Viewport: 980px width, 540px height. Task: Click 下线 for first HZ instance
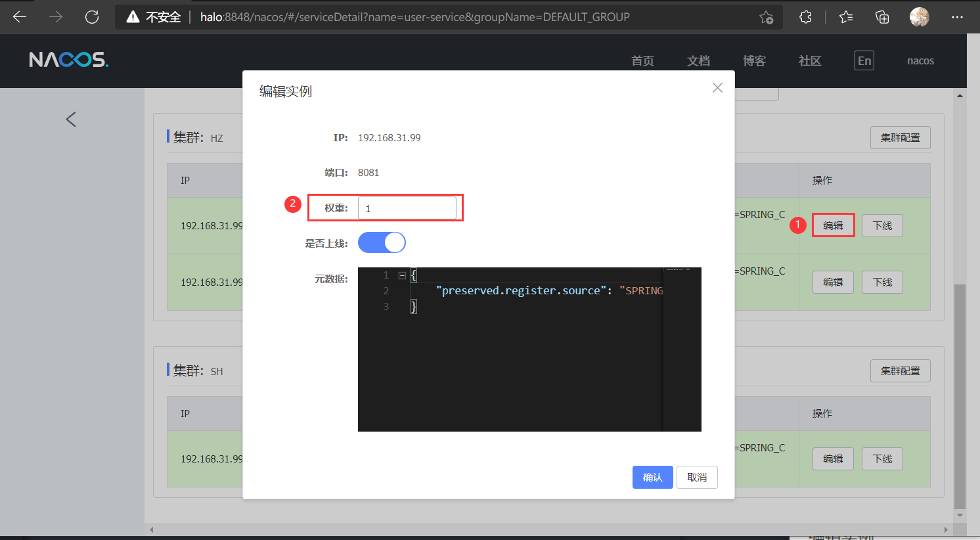(x=882, y=225)
